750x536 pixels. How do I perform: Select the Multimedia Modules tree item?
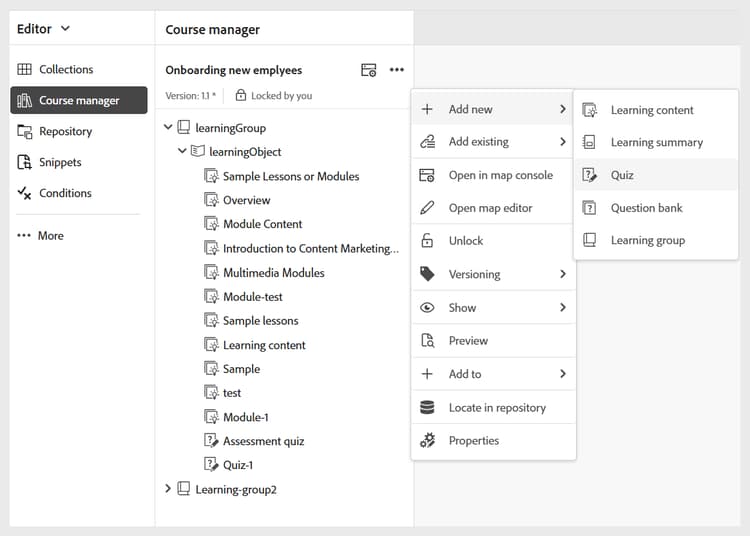273,272
